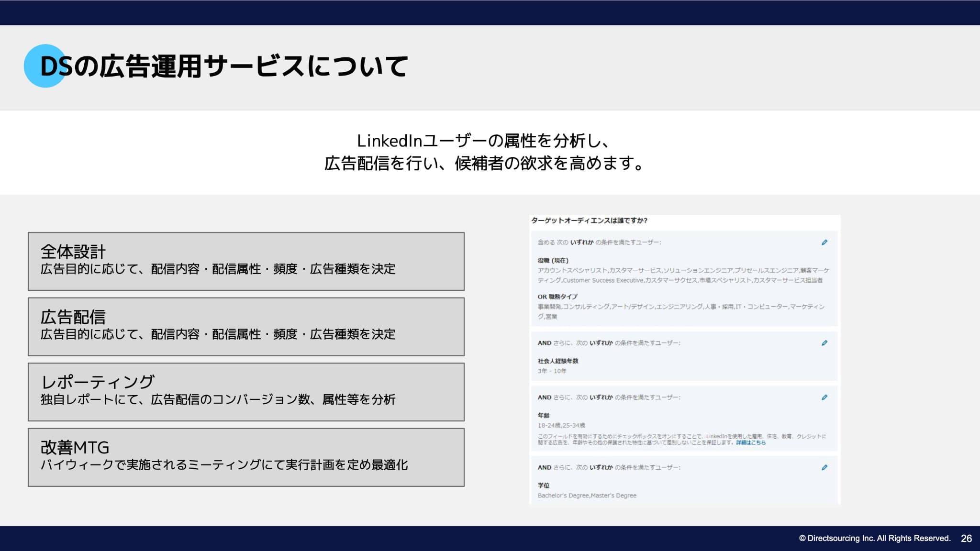Viewport: 980px width, 551px height.
Task: Click the 役職 (現在) field label
Action: [x=553, y=261]
